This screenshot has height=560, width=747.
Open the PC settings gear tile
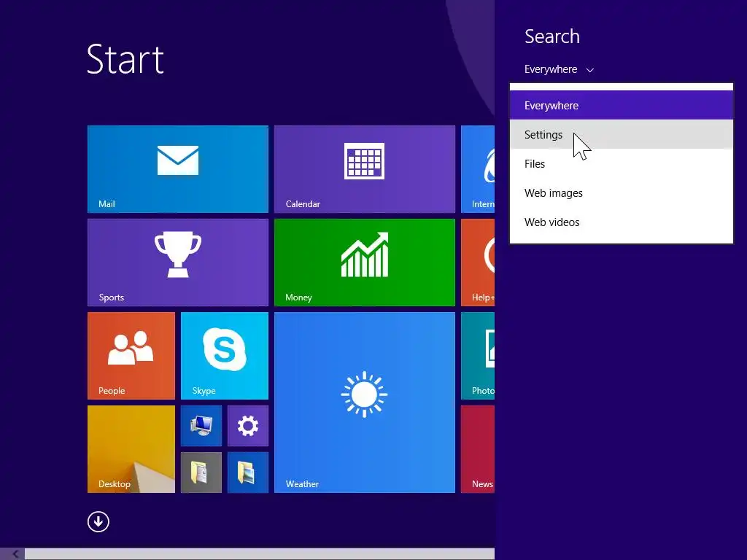[248, 426]
